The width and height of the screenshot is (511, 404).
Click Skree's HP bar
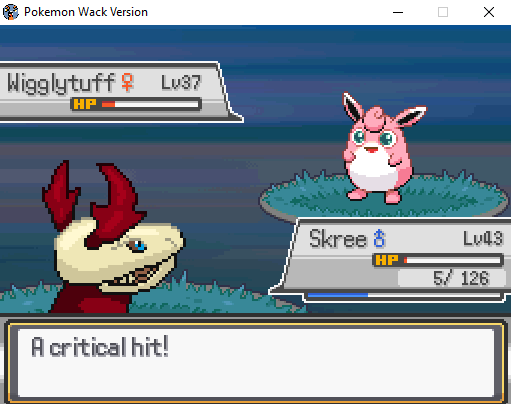click(452, 260)
